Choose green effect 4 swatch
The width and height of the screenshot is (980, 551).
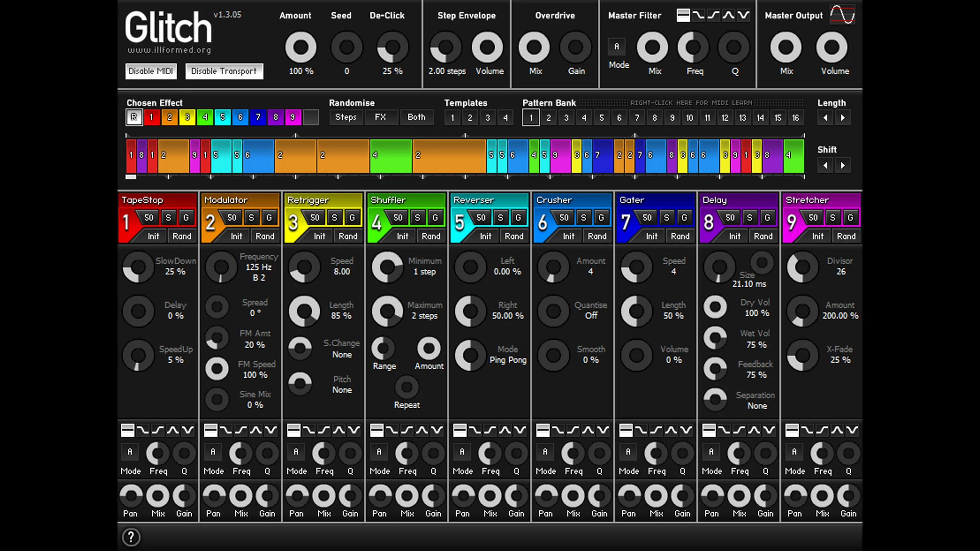[x=205, y=117]
